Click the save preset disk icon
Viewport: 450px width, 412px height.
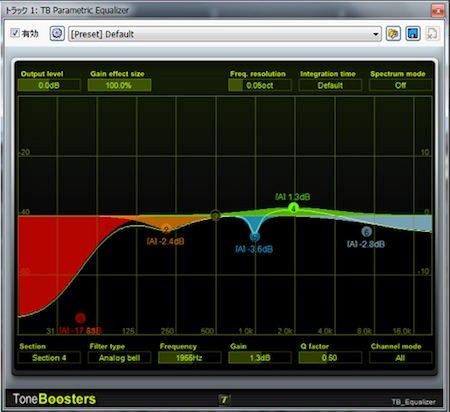413,34
